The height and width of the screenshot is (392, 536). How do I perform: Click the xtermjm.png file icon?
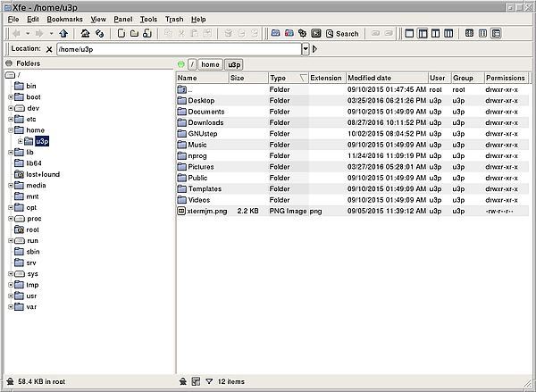point(181,212)
